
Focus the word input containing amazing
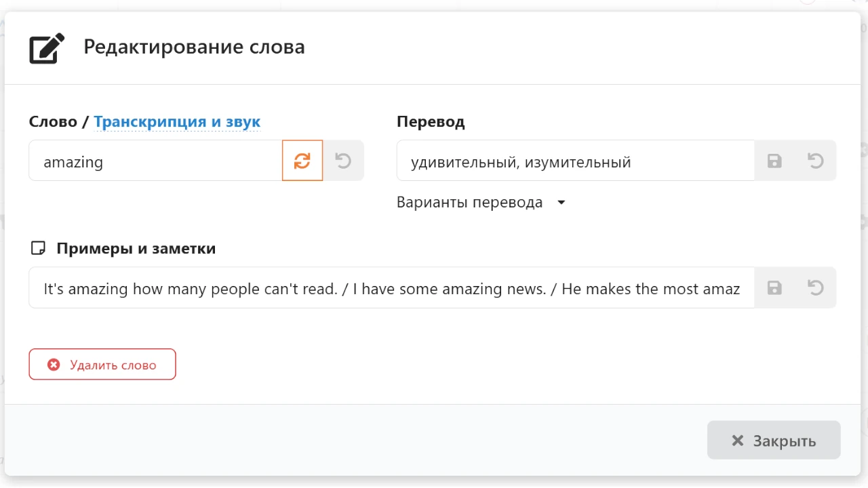click(x=155, y=161)
